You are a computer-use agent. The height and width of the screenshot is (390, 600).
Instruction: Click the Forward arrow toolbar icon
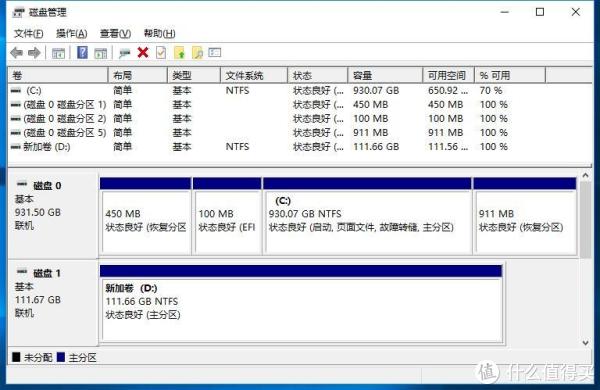34,52
